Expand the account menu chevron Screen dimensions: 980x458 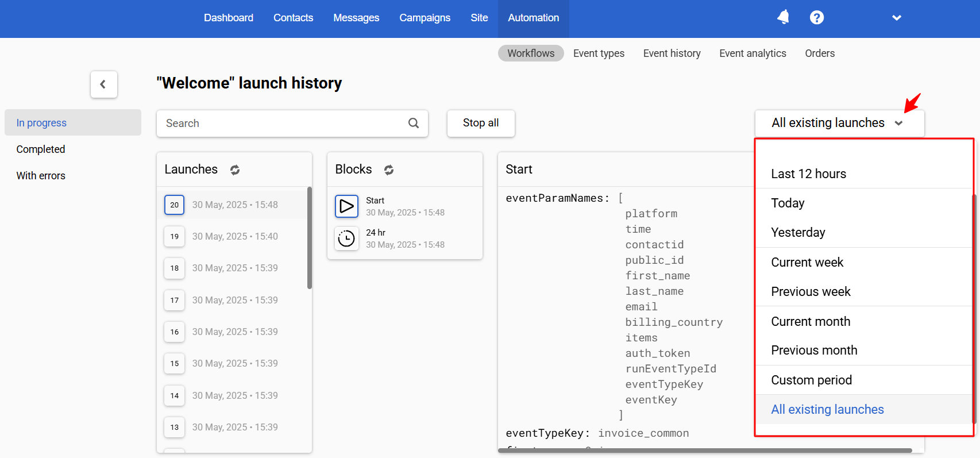[x=897, y=18]
